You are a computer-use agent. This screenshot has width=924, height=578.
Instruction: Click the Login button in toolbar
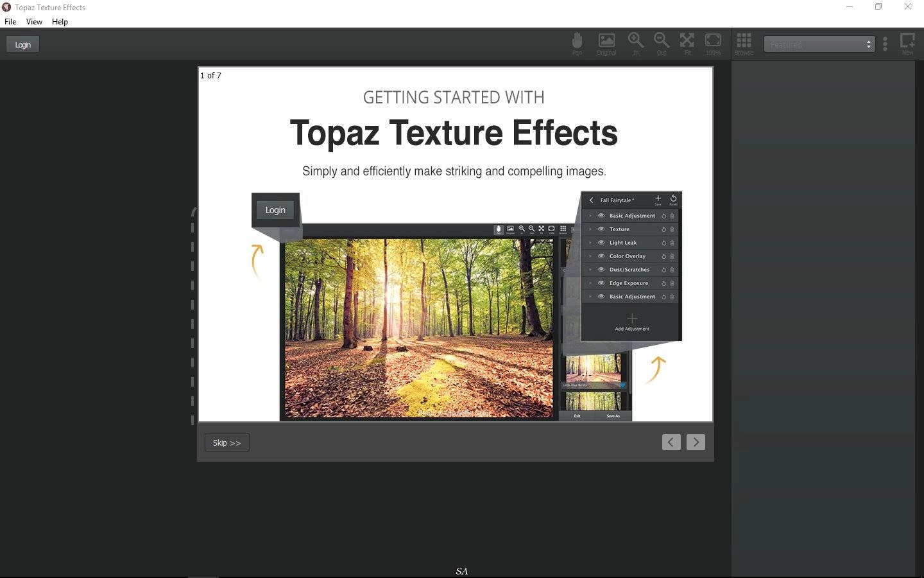[22, 44]
